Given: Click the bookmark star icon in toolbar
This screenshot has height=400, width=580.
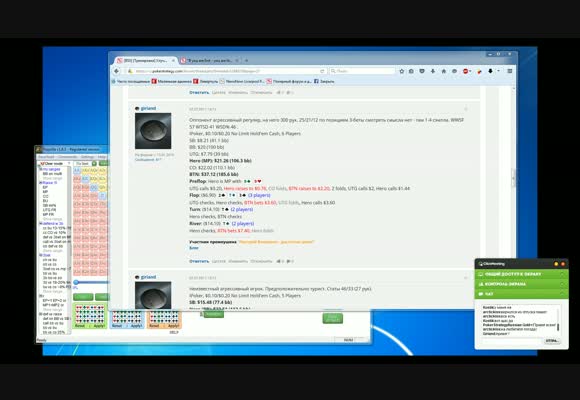Looking at the screenshot, I should [x=402, y=71].
